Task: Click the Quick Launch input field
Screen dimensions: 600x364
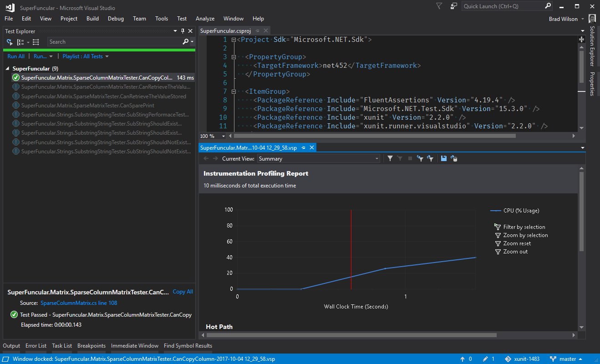Action: point(503,6)
